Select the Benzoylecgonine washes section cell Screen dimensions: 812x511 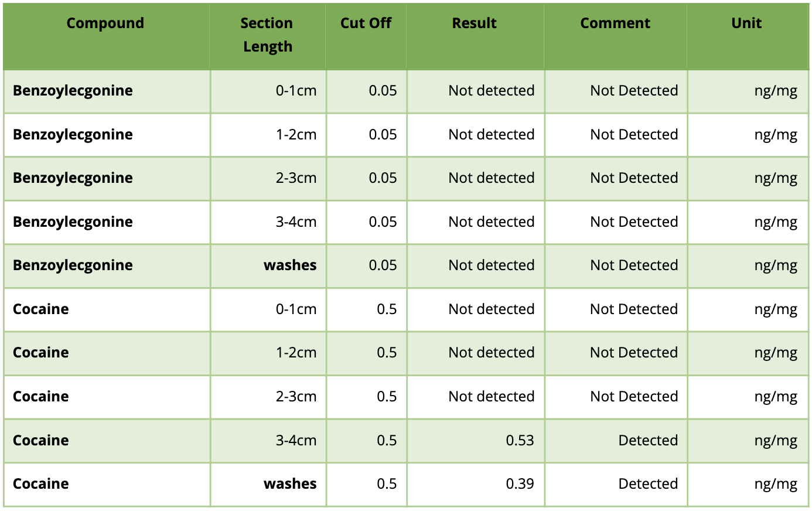click(290, 265)
